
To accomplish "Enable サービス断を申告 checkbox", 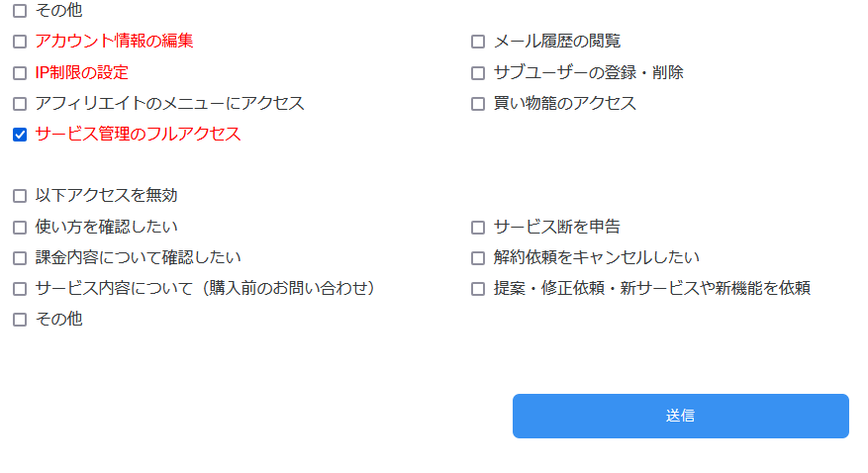I will [478, 227].
